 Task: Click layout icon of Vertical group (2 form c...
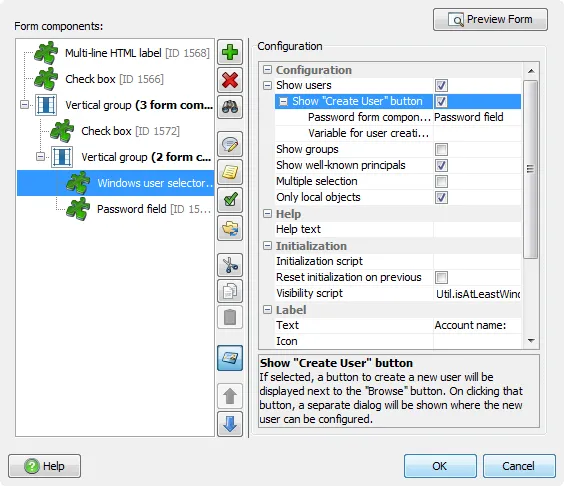(x=62, y=157)
